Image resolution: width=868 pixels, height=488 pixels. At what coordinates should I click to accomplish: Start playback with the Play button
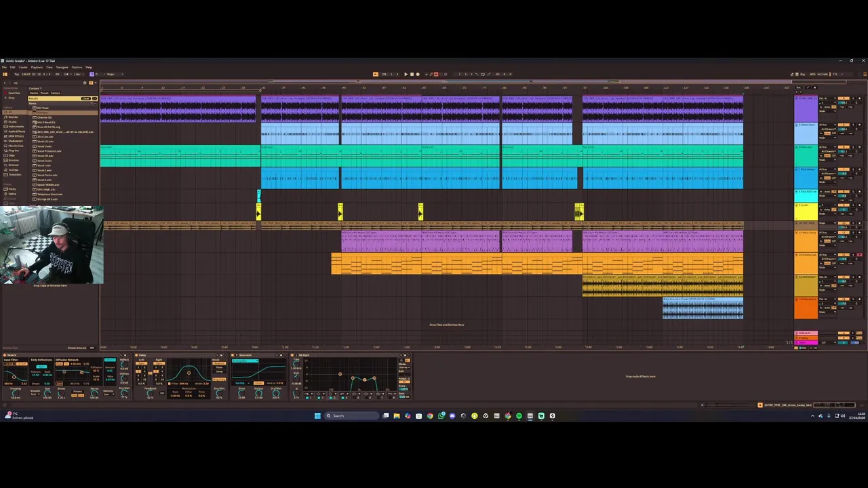(x=406, y=74)
